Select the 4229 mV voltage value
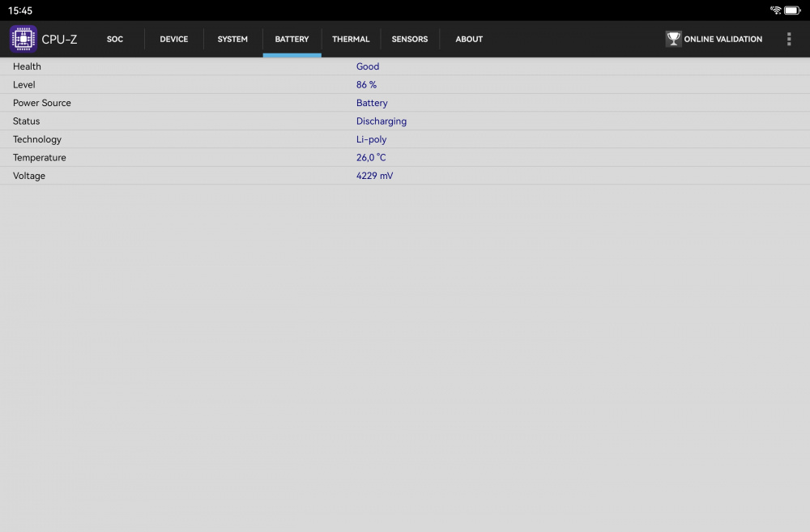The height and width of the screenshot is (532, 810). point(374,176)
